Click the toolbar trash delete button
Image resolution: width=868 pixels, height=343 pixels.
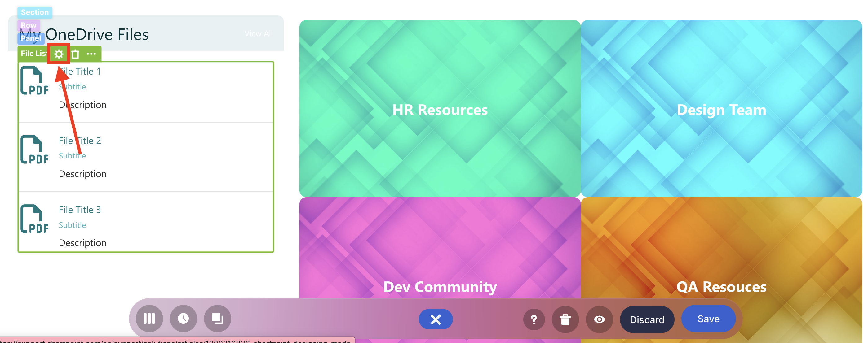coord(565,319)
